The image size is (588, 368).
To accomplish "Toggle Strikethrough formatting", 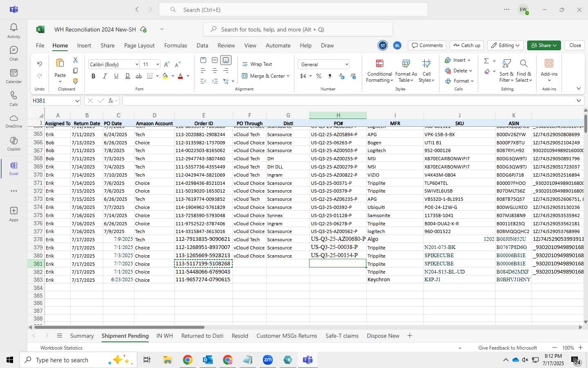I will click(139, 76).
